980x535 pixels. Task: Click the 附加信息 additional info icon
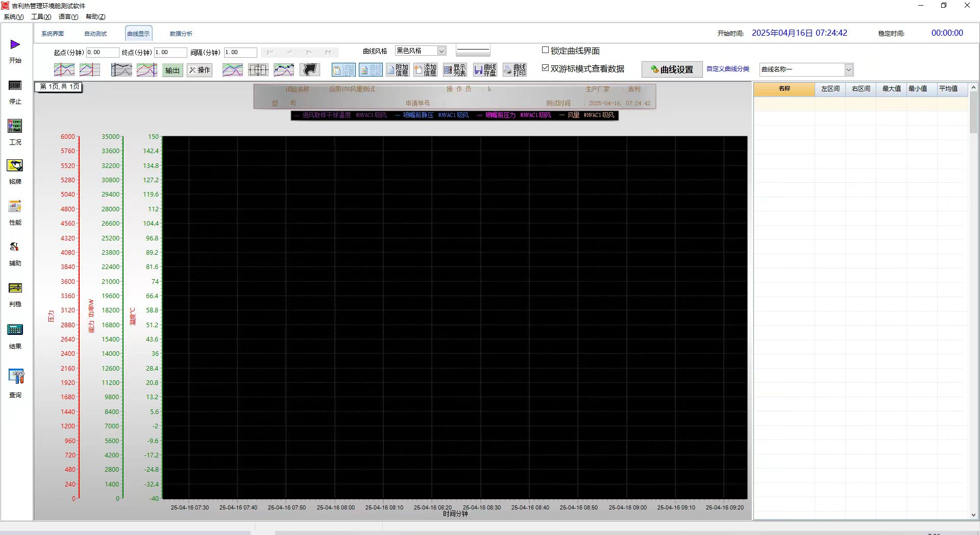[x=398, y=70]
